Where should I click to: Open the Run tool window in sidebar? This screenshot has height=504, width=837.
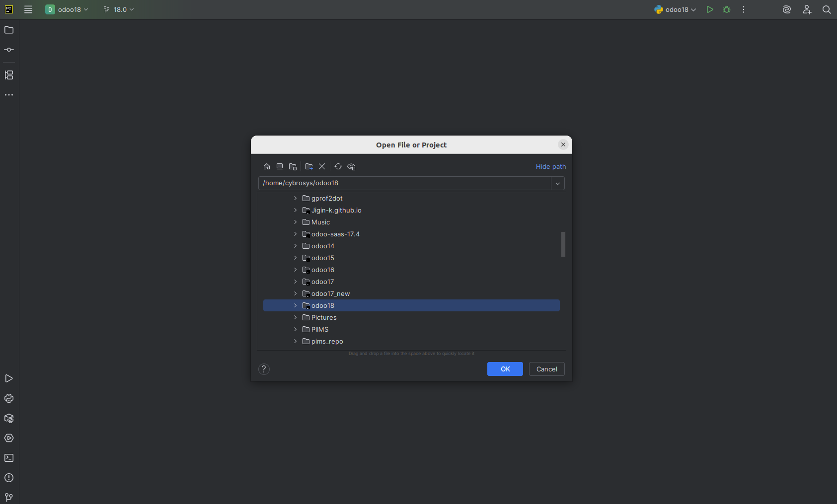[x=9, y=378]
